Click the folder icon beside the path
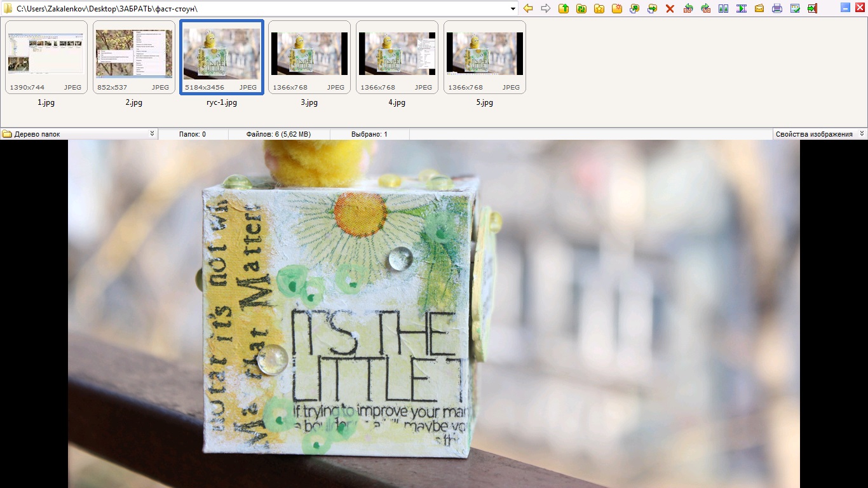This screenshot has height=488, width=868. (8, 8)
